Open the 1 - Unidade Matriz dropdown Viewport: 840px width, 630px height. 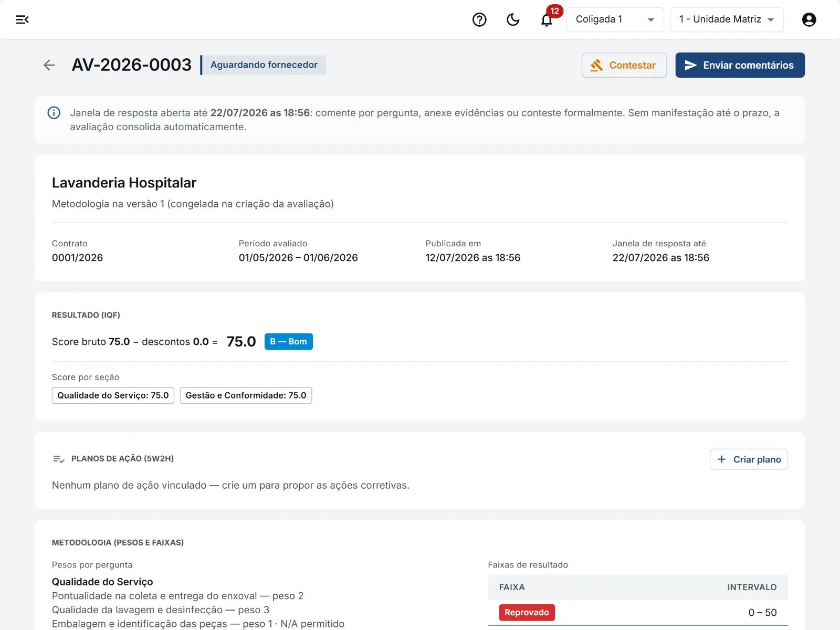[x=727, y=19]
